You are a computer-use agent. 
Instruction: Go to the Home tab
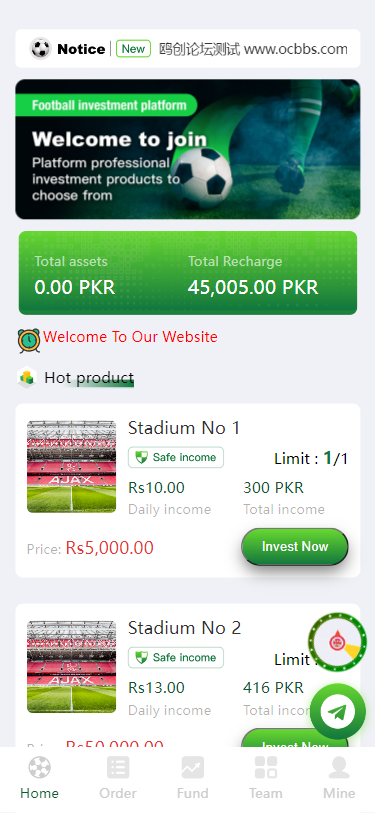[39, 777]
